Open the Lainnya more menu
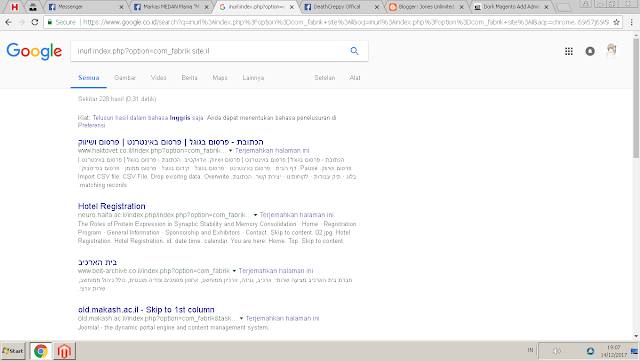Image resolution: width=640 pixels, height=361 pixels. 253,78
